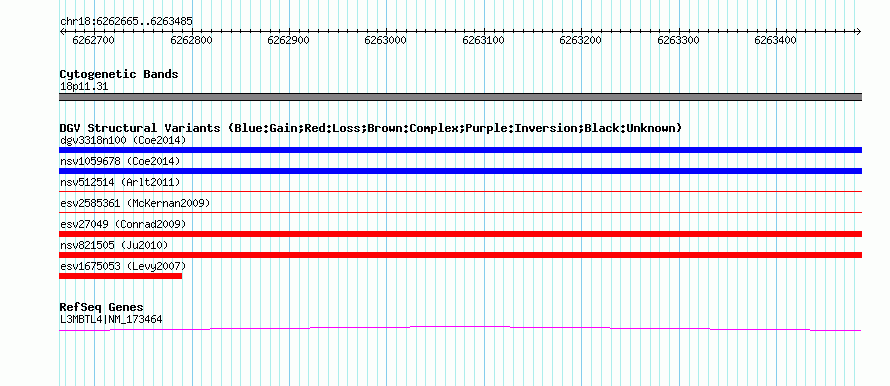Click ruler position 6263000
Image resolution: width=890 pixels, height=386 pixels.
[x=386, y=40]
